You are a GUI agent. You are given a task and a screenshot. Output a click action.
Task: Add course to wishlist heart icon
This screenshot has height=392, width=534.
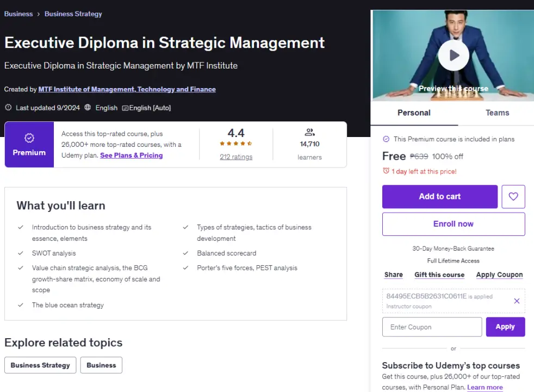[x=513, y=196]
